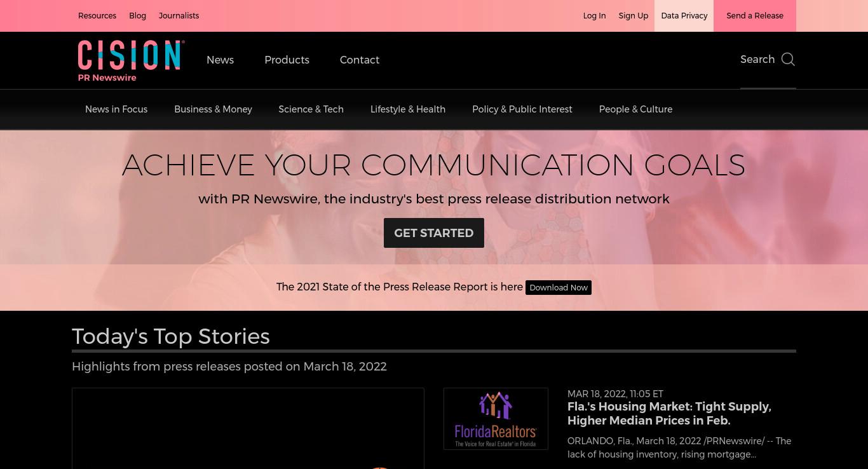This screenshot has width=868, height=469.
Task: Open Fla.'s Housing Market story headline
Action: pos(669,413)
